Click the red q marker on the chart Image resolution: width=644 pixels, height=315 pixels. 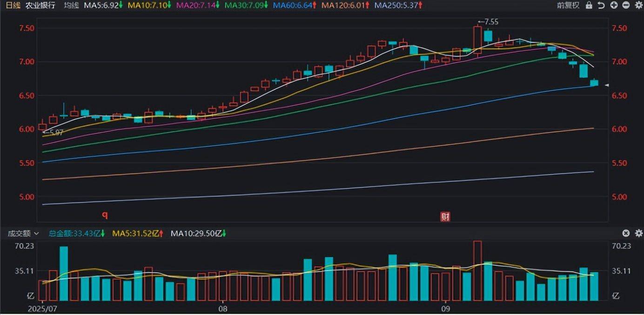[105, 215]
